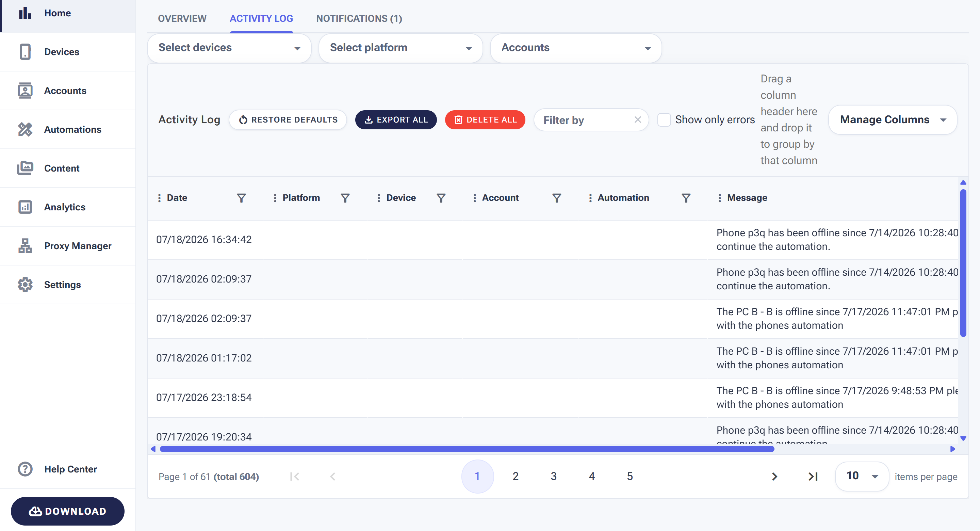Screen dimensions: 980x531
Task: Open Automation column options menu dots
Action: [x=590, y=198]
